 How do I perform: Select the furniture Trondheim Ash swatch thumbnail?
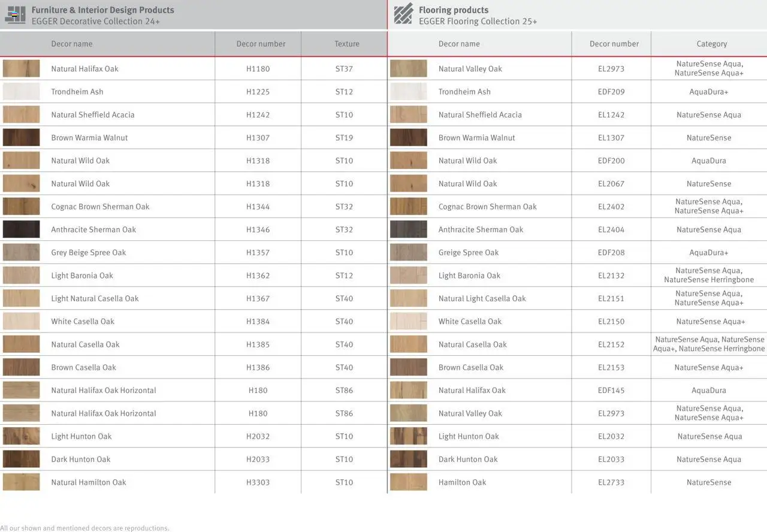point(21,92)
